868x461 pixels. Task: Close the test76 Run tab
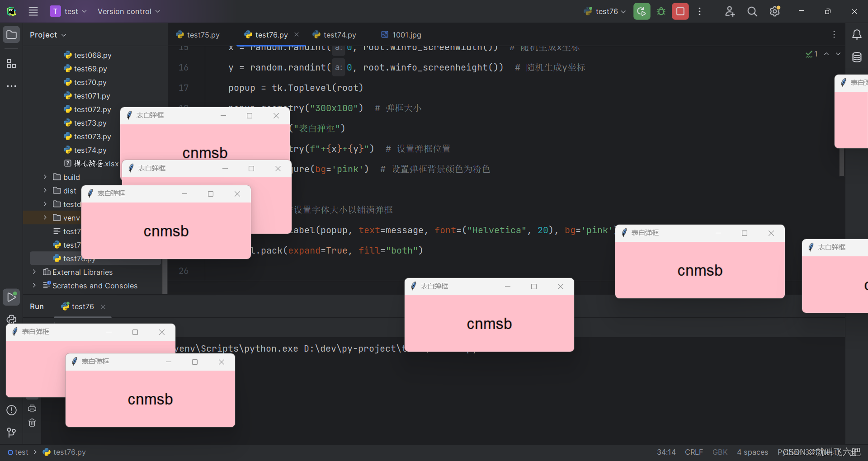[x=103, y=306]
